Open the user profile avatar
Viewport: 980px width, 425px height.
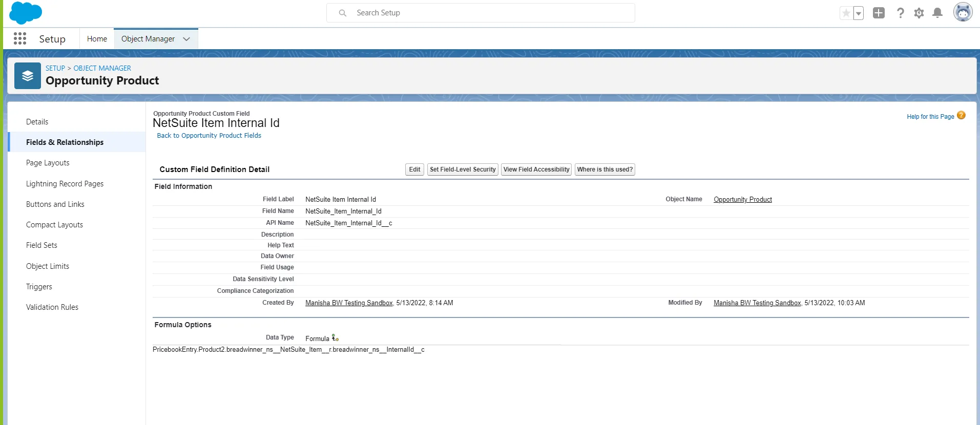tap(963, 12)
